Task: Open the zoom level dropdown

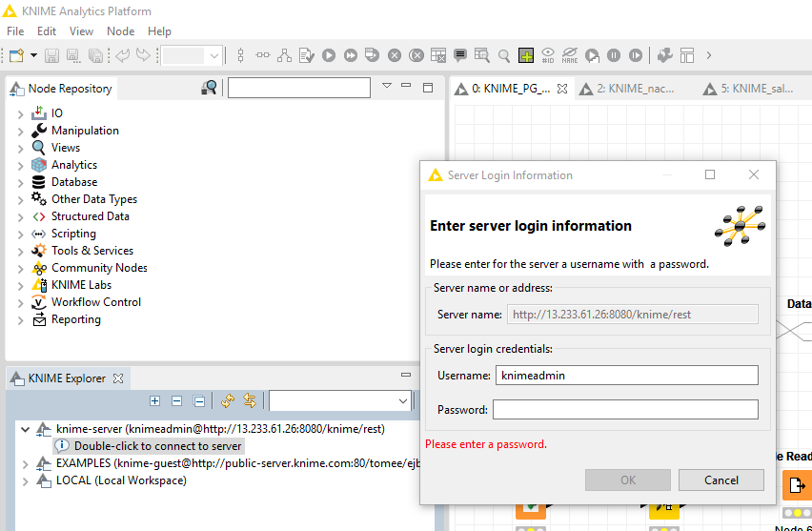Action: pos(214,56)
